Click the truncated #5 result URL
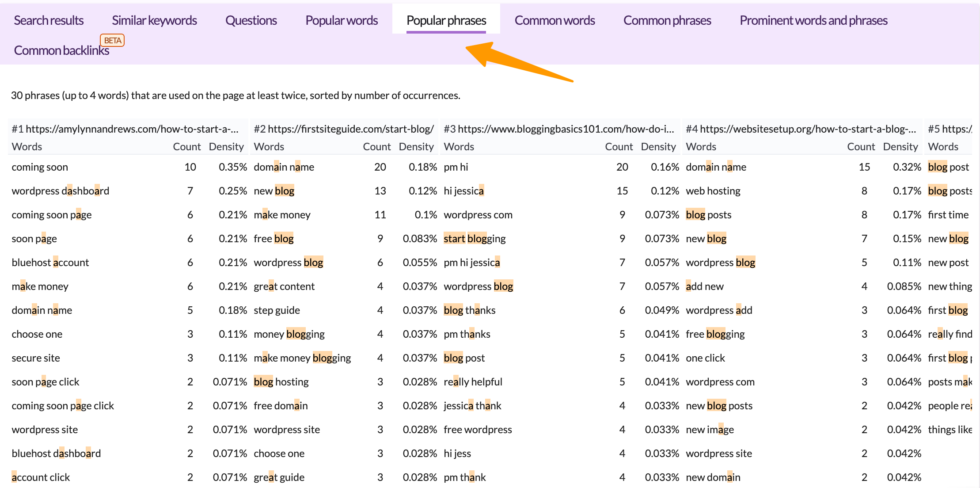This screenshot has width=980, height=488. [956, 129]
